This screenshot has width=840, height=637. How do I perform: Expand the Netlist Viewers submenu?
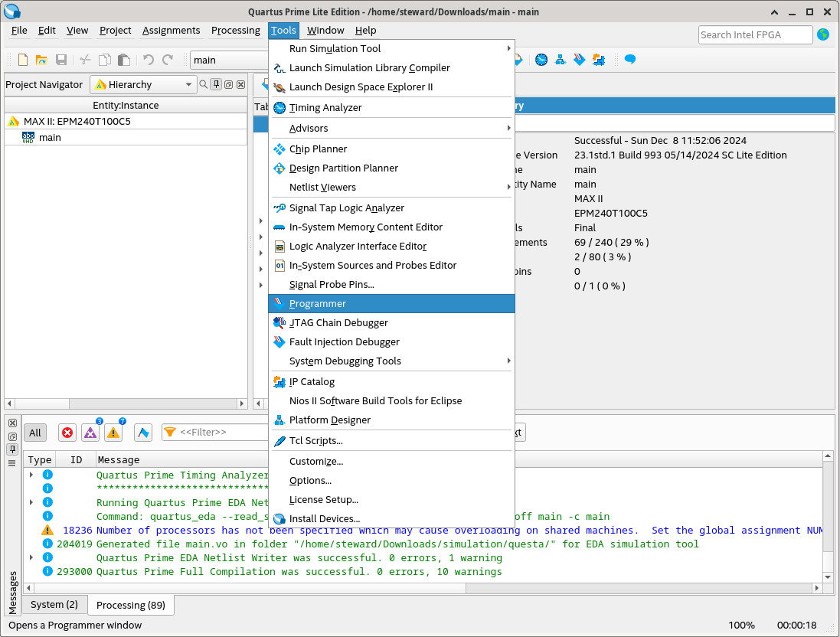tap(391, 187)
